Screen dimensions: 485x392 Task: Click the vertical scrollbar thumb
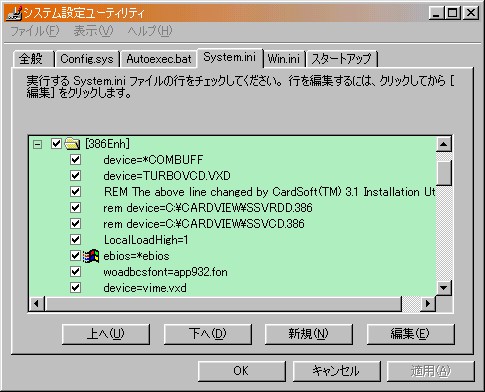pyautogui.click(x=444, y=173)
